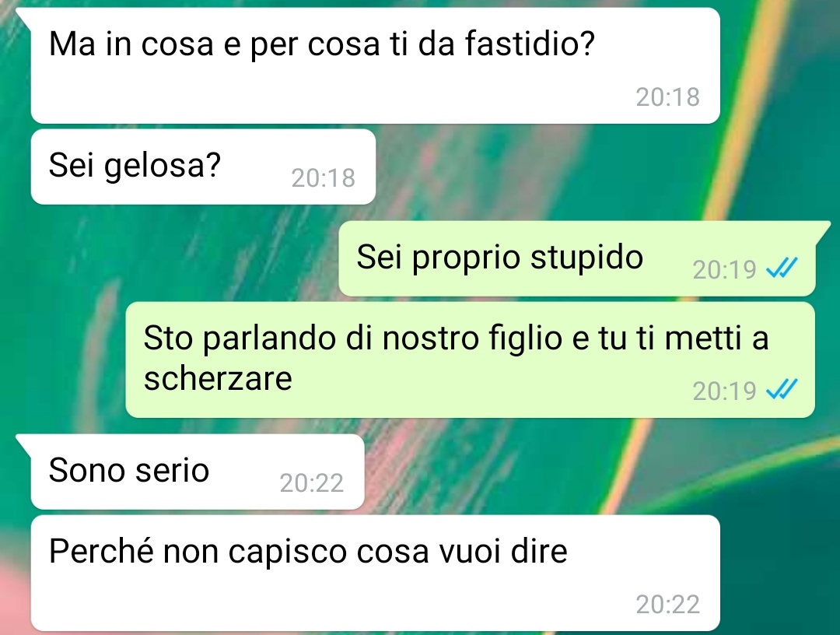Select the 'Perché non capisco cosa vuoi dire' message
The image size is (840, 635).
375,573
